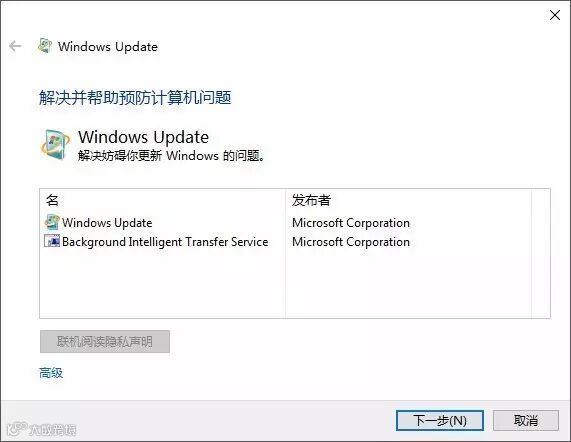
Task: Click the 下一步(N) next button
Action: [440, 421]
